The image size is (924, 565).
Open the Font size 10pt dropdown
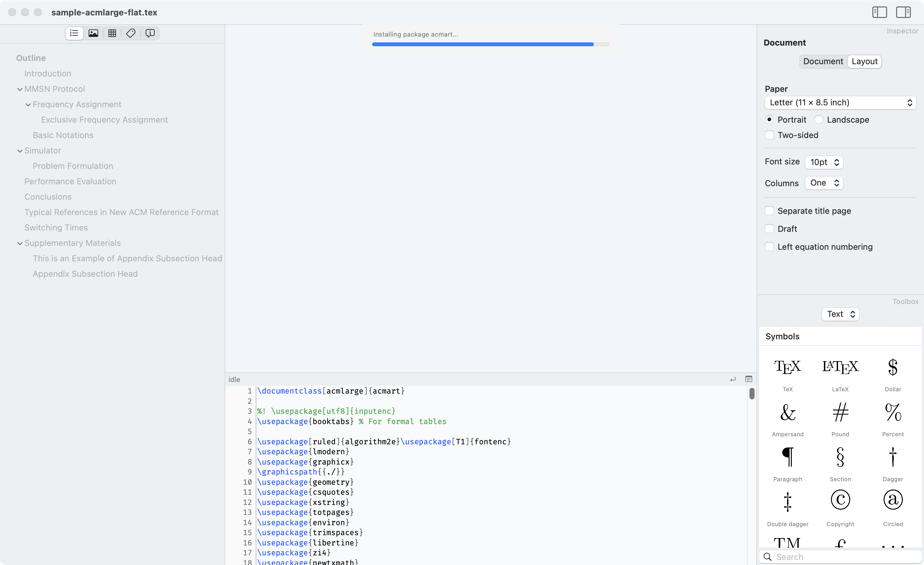pos(824,162)
